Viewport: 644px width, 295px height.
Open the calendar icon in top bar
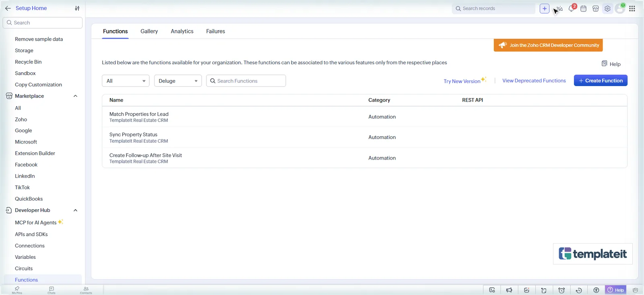(583, 8)
